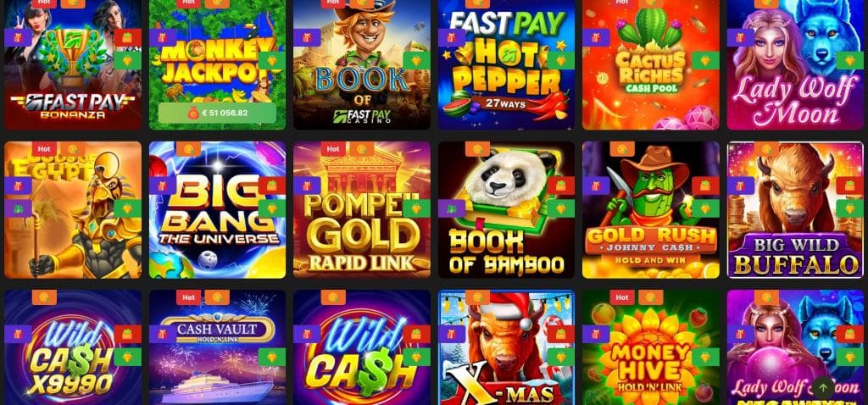Click the purple gift badge on Cactus Riches
Image resolution: width=868 pixels, height=405 pixels.
click(596, 37)
